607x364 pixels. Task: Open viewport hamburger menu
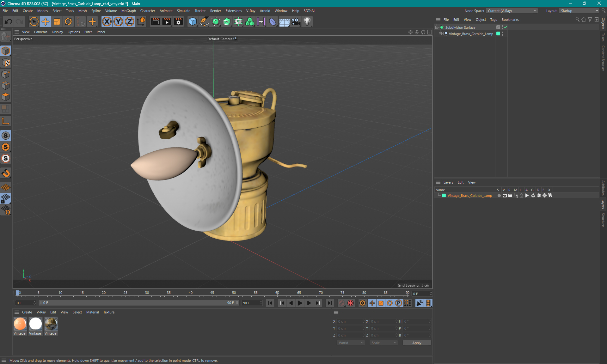pyautogui.click(x=17, y=32)
